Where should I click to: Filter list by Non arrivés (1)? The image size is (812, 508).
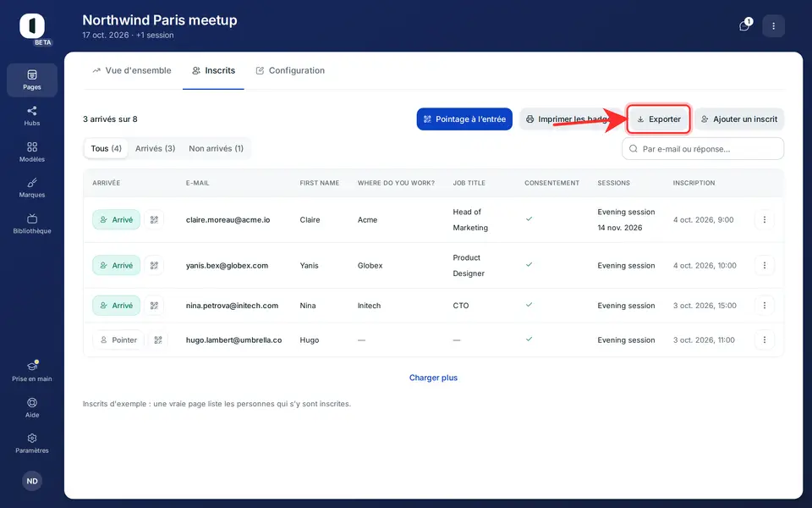(216, 148)
